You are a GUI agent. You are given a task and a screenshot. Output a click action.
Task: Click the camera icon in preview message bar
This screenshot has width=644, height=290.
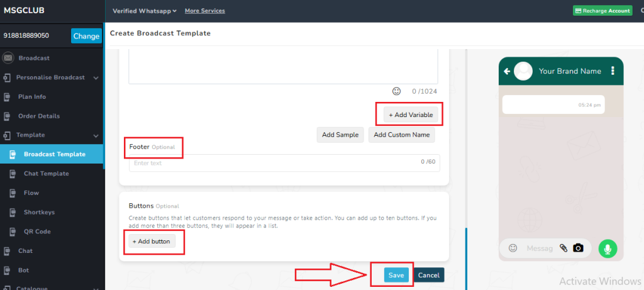pos(578,248)
